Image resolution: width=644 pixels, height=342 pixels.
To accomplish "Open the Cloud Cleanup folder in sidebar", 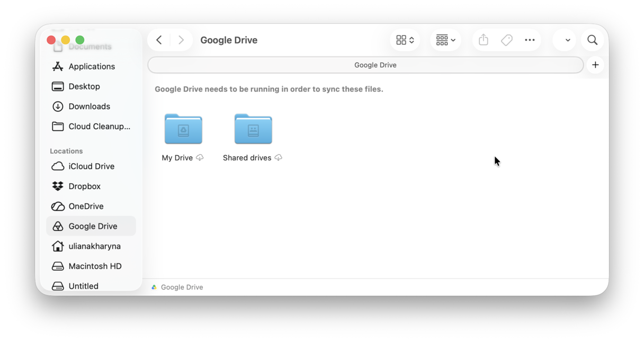I will coord(91,127).
